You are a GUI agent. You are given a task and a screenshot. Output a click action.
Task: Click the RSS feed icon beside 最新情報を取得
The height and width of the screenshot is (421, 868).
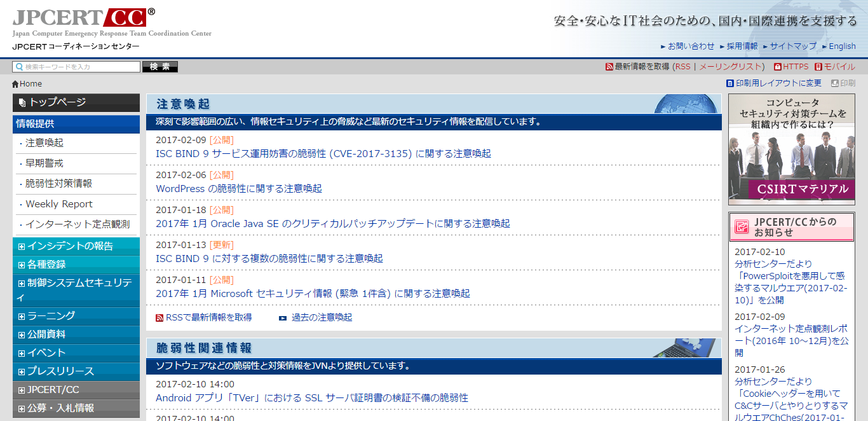click(609, 67)
